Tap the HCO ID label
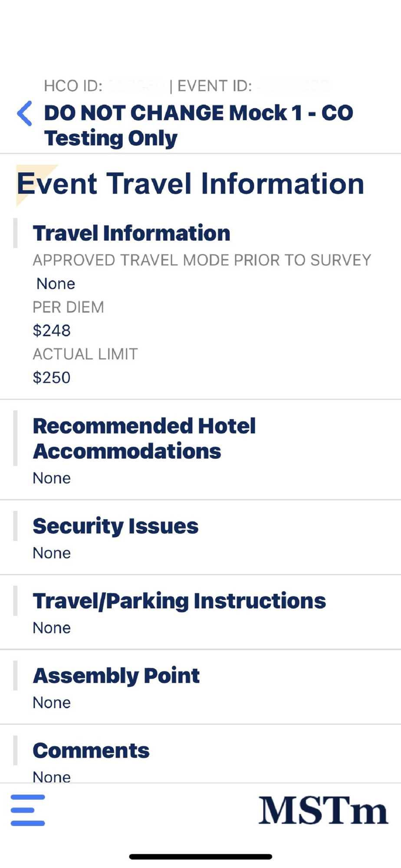The height and width of the screenshot is (868, 401). (73, 86)
